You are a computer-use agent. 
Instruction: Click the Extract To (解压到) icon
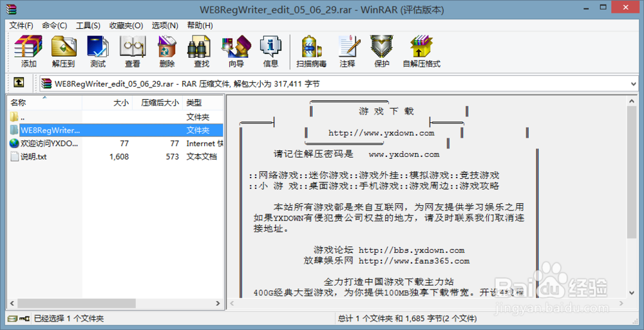pyautogui.click(x=64, y=51)
